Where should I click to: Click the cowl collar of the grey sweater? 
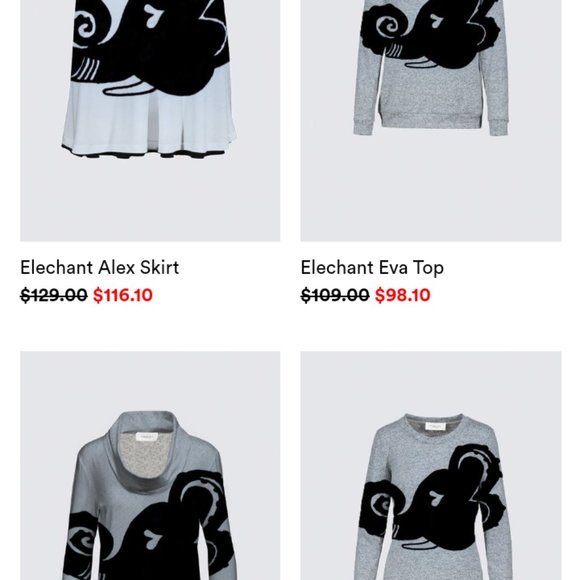[148, 448]
